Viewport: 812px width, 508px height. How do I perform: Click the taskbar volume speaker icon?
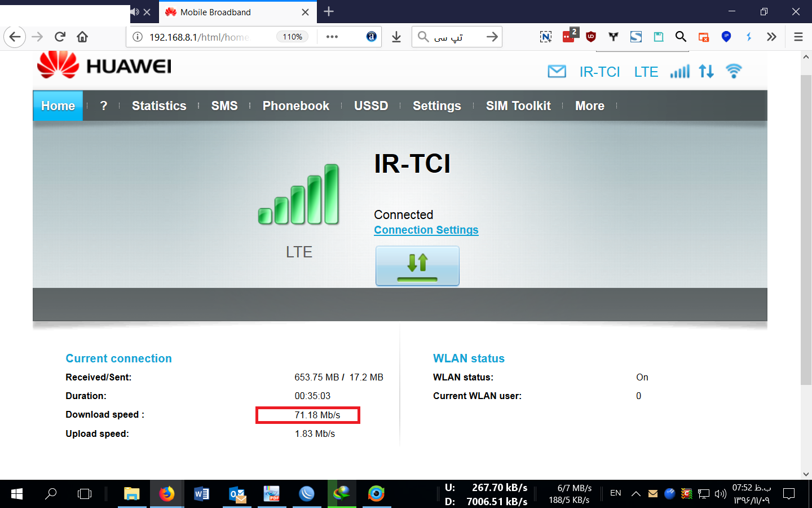coord(721,494)
